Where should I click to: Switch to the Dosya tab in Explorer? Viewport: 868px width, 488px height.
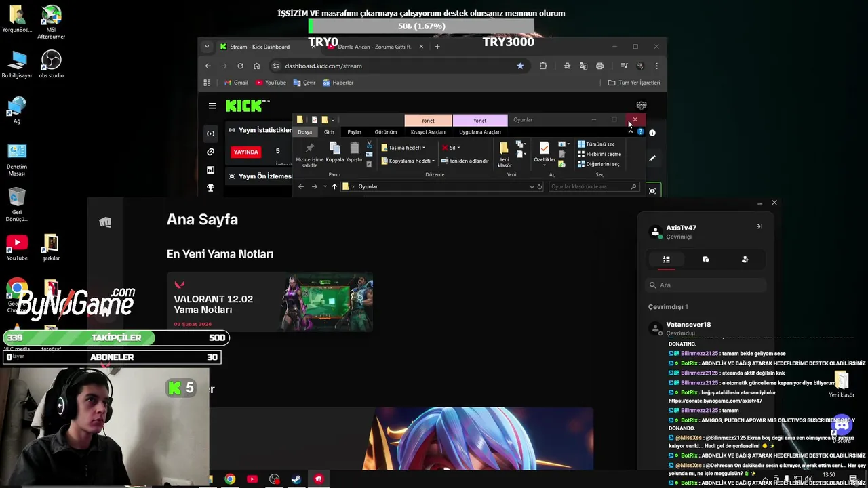pyautogui.click(x=305, y=132)
